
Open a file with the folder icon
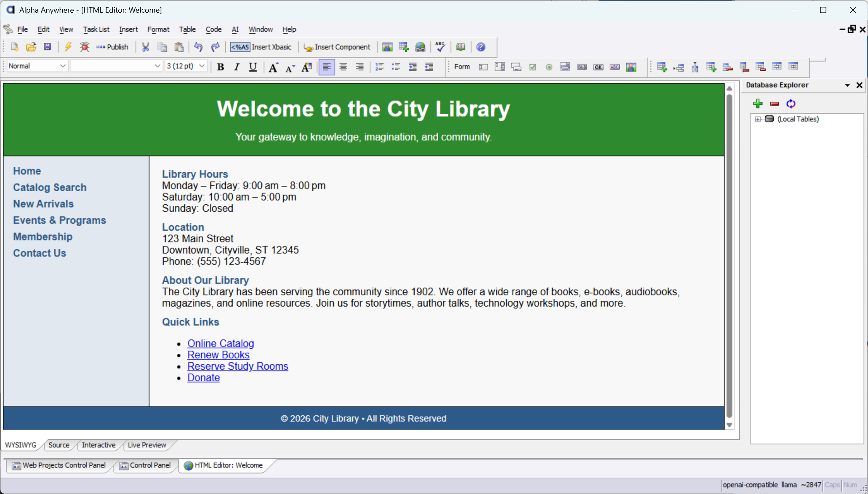pyautogui.click(x=31, y=47)
